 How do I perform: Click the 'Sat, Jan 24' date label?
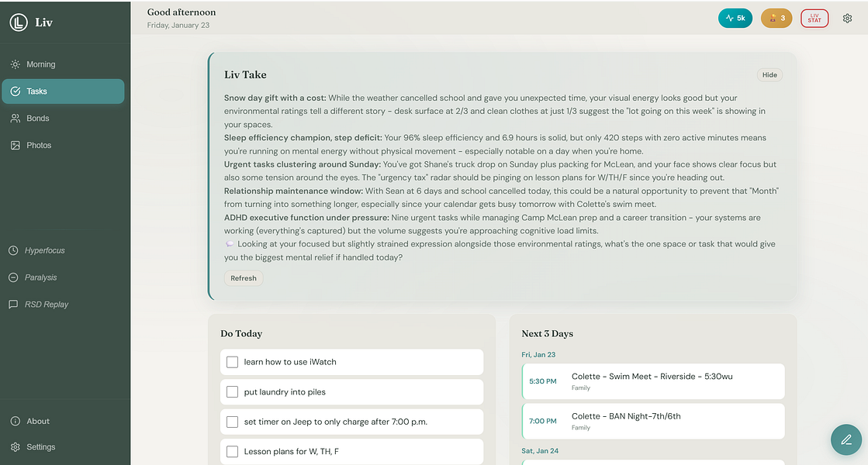pos(540,450)
